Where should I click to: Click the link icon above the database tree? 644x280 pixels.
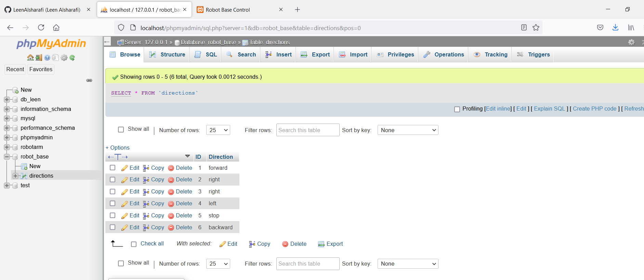[x=89, y=80]
